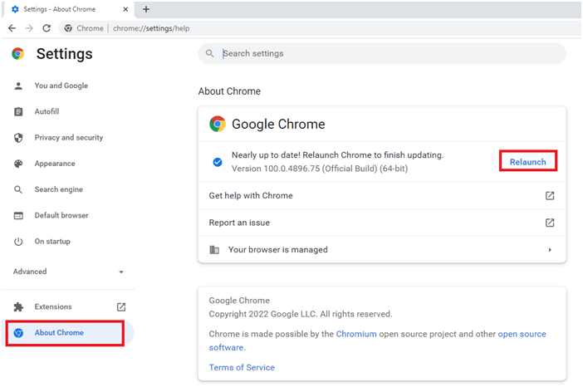
Task: Click the Chrome icon beside About Chrome
Action: pyautogui.click(x=18, y=333)
